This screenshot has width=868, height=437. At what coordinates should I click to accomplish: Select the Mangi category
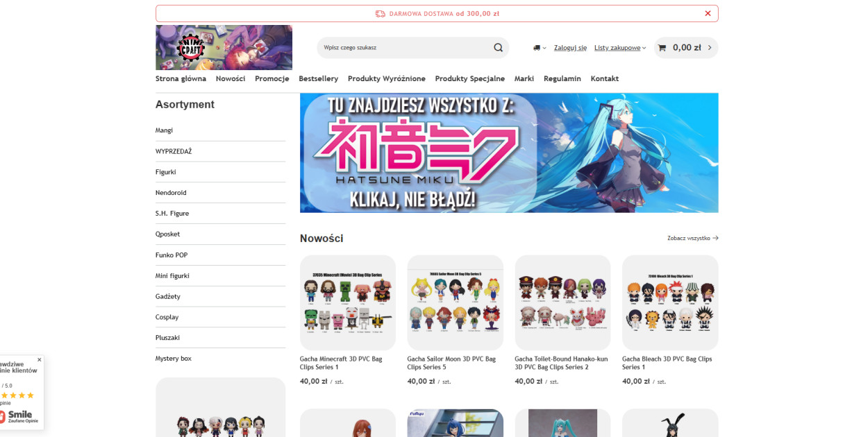(220, 130)
